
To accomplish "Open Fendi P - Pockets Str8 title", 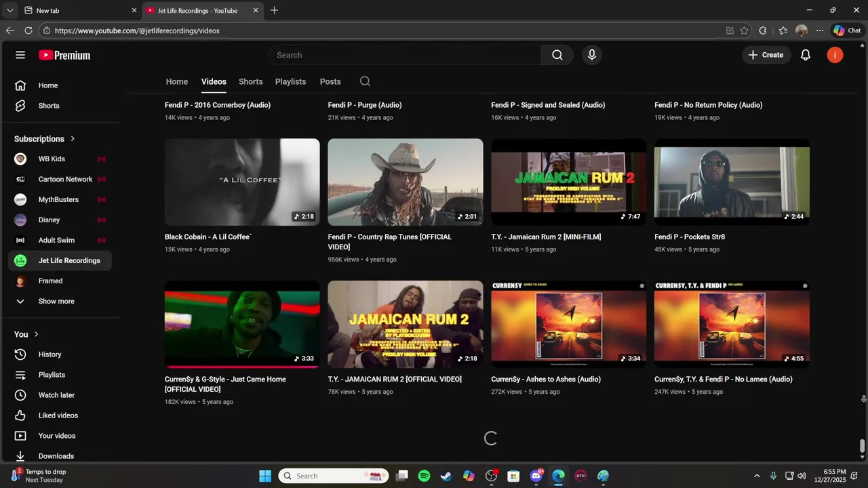I will 690,237.
